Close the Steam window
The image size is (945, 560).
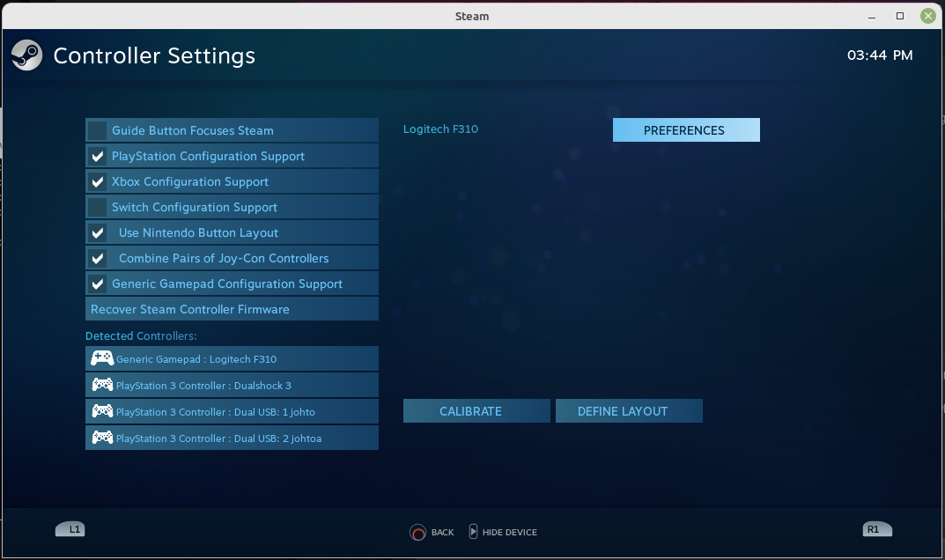928,16
